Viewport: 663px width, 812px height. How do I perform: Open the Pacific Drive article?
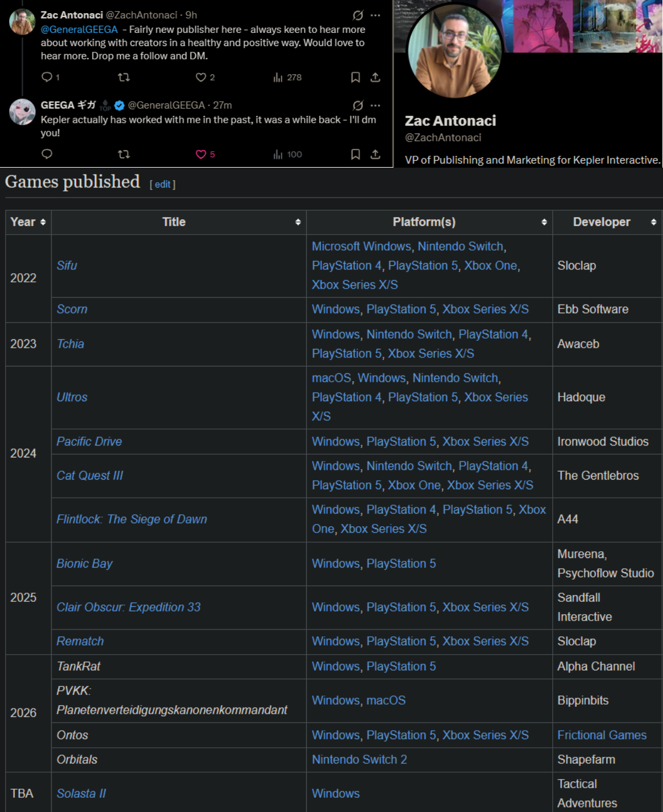click(x=89, y=442)
